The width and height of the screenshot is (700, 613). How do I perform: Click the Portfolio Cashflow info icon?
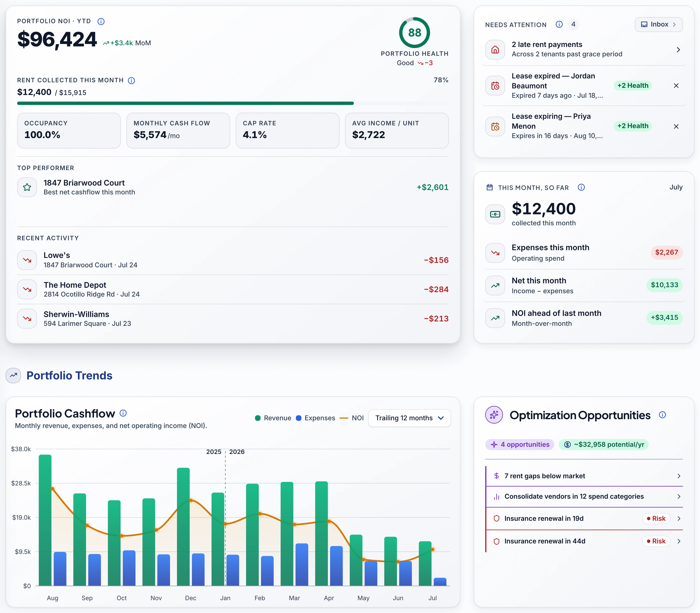[x=123, y=413]
